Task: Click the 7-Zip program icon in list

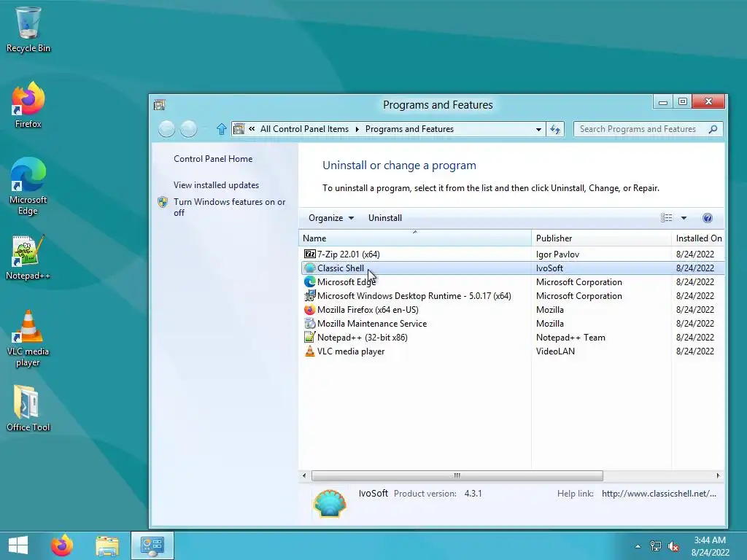Action: coord(309,254)
